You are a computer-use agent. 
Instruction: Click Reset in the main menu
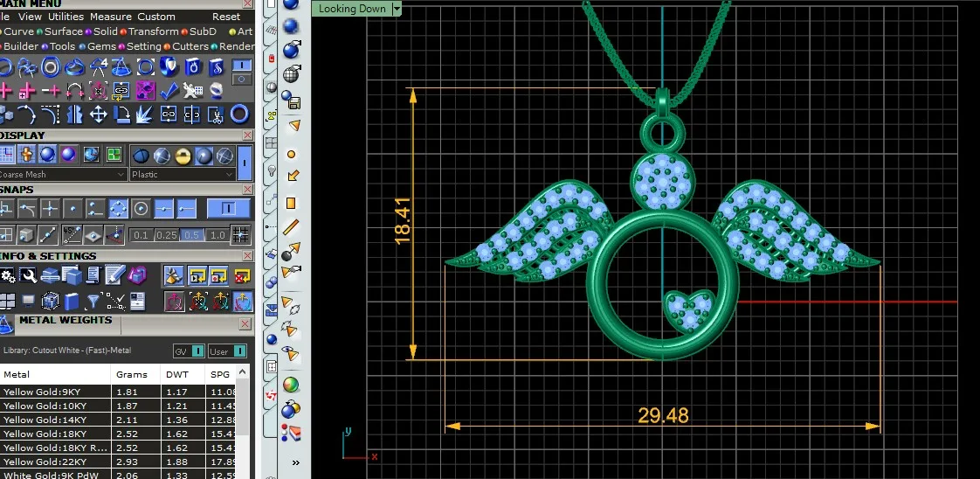[x=226, y=17]
